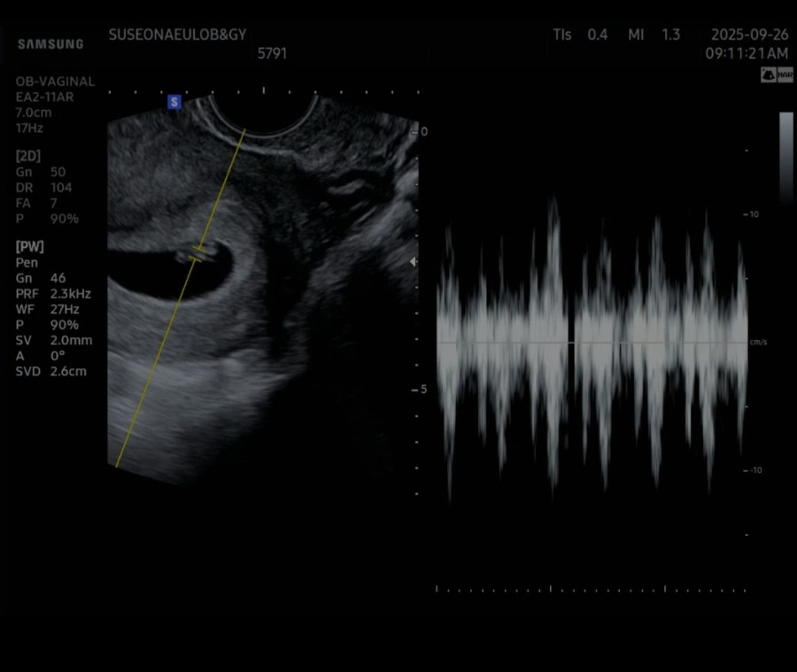797x672 pixels.
Task: Click the depth scale 5 label
Action: pos(424,390)
